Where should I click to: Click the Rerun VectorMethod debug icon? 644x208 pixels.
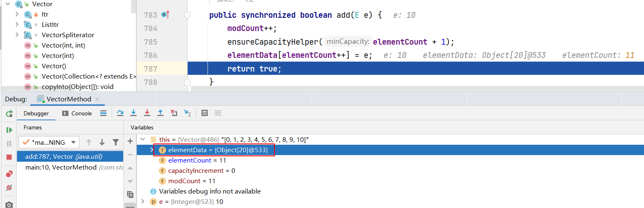pyautogui.click(x=9, y=114)
